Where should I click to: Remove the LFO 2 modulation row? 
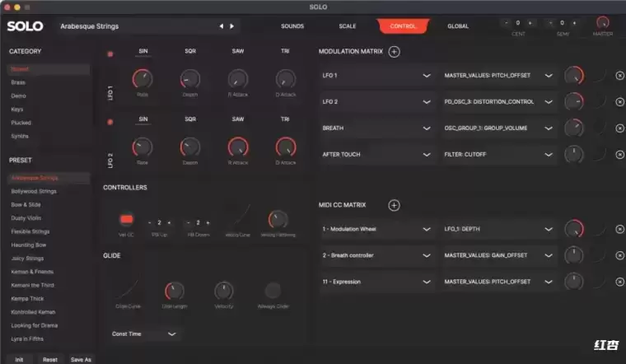[619, 102]
